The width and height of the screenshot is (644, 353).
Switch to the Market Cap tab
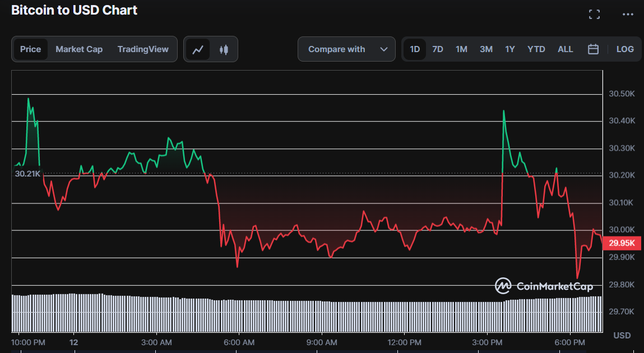pos(79,49)
